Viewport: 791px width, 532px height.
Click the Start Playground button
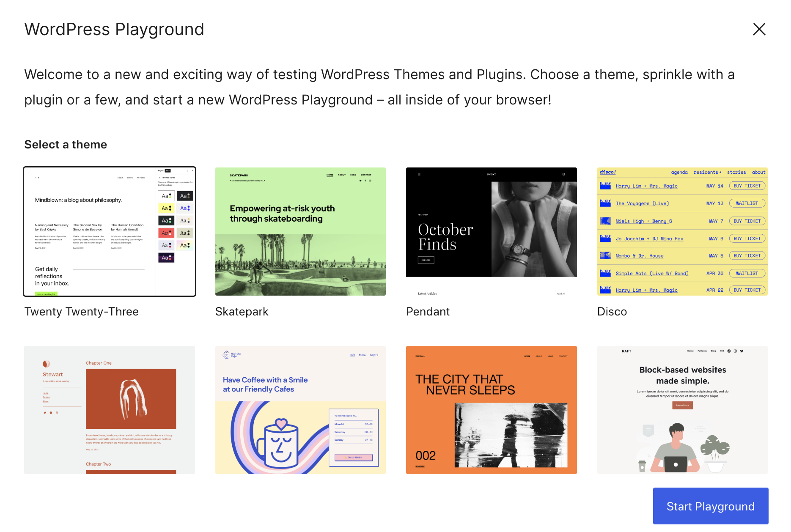pyautogui.click(x=710, y=506)
